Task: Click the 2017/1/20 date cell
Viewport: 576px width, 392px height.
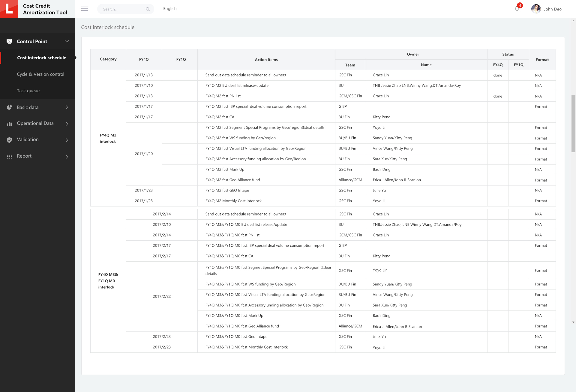Action: (x=144, y=154)
